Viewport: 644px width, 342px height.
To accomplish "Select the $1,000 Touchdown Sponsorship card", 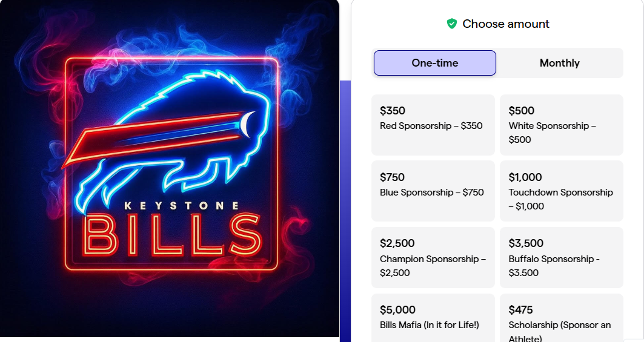I will [561, 191].
